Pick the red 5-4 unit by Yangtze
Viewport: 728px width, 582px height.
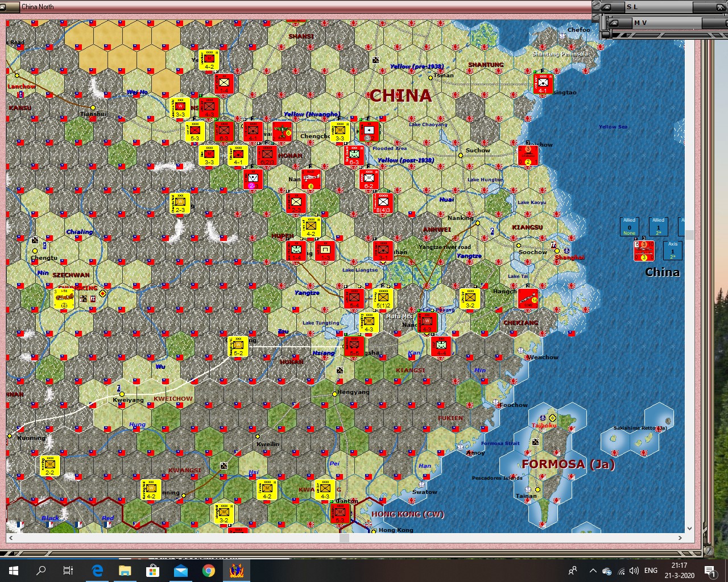click(x=354, y=299)
